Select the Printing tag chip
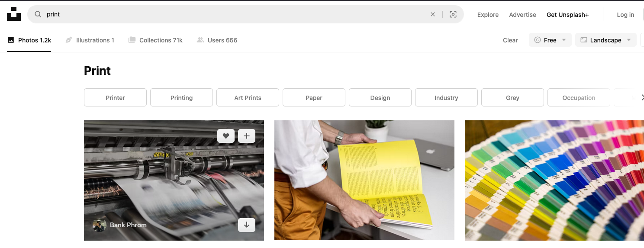644x248 pixels. click(x=181, y=97)
